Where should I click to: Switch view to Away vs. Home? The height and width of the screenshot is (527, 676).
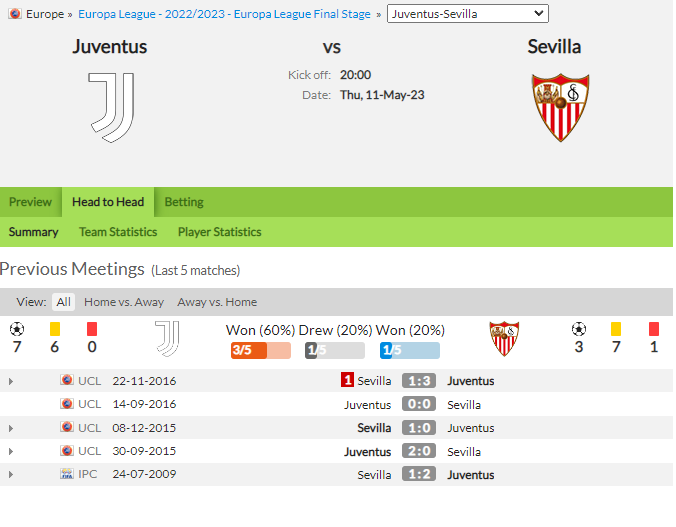coord(217,302)
